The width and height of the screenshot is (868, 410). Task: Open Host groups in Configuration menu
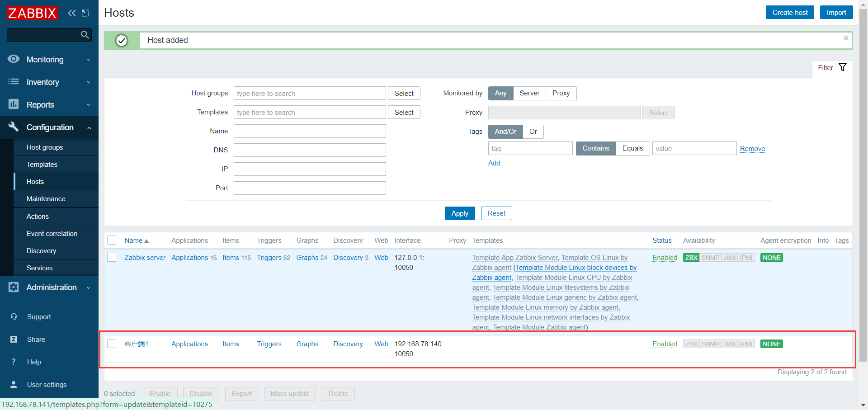point(45,147)
